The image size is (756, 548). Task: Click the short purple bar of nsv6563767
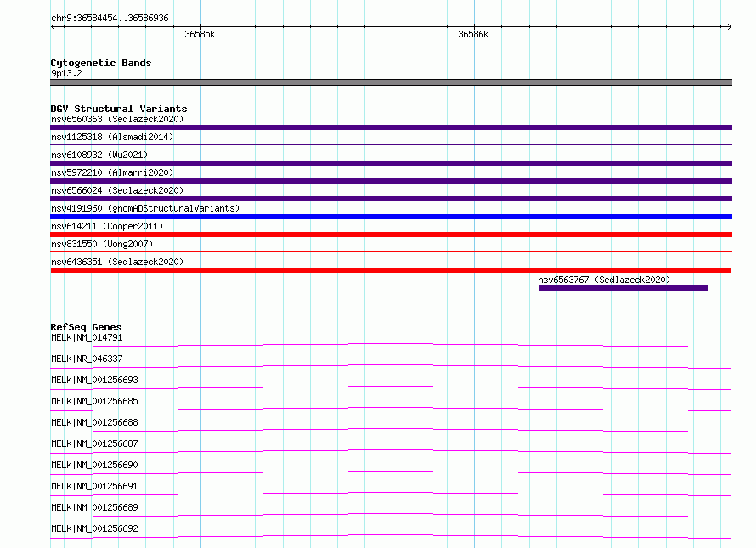tap(623, 288)
